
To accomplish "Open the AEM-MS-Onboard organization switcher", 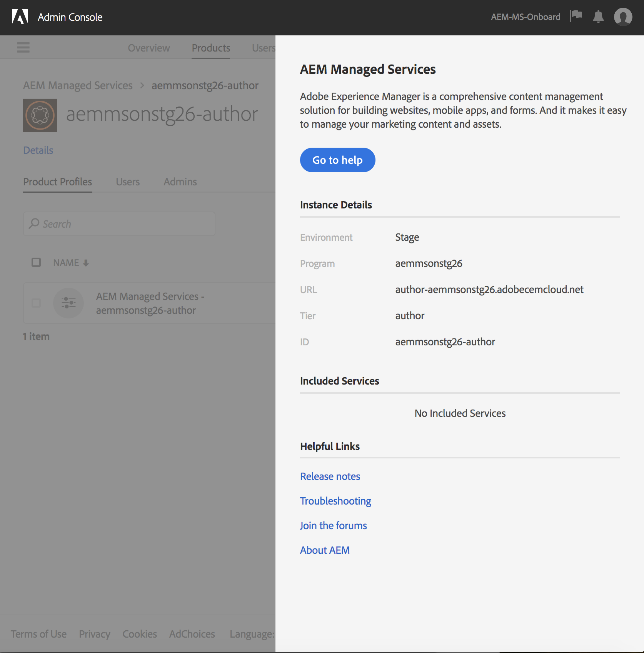I will (x=525, y=17).
